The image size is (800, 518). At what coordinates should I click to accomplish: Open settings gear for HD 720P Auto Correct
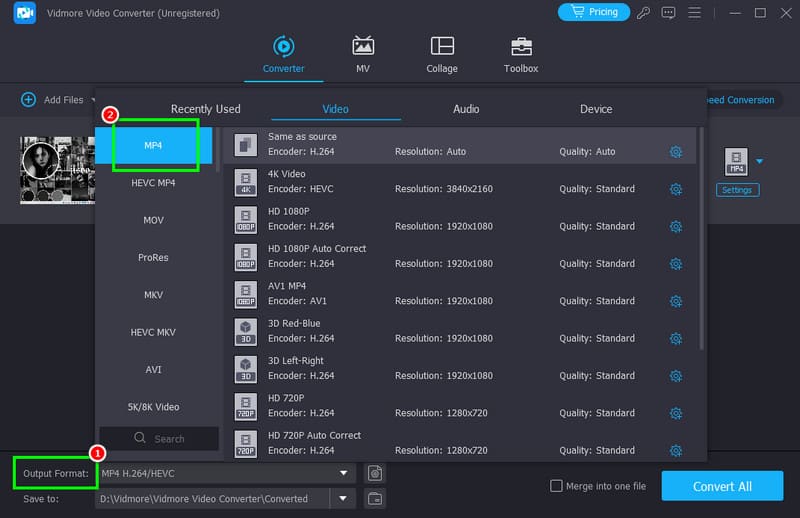pos(676,451)
